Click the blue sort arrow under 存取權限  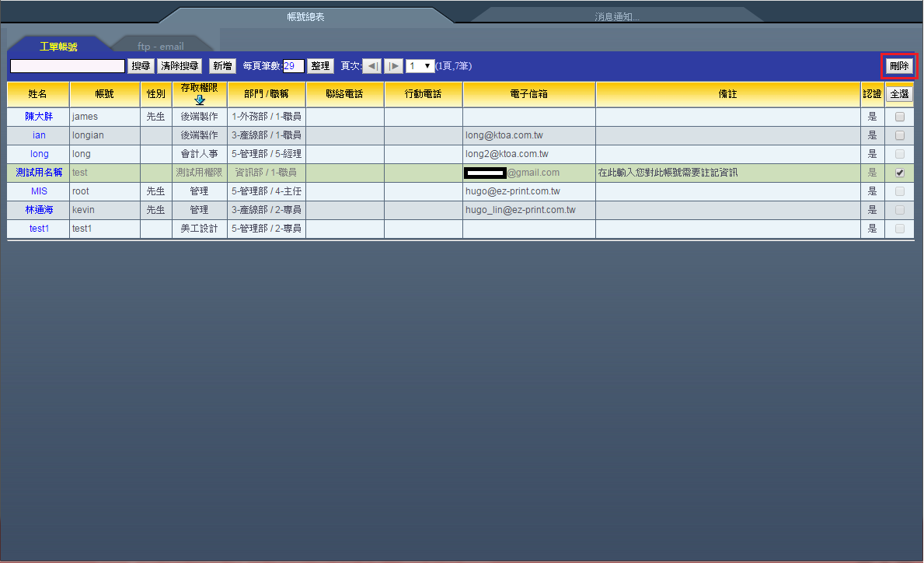tap(200, 100)
